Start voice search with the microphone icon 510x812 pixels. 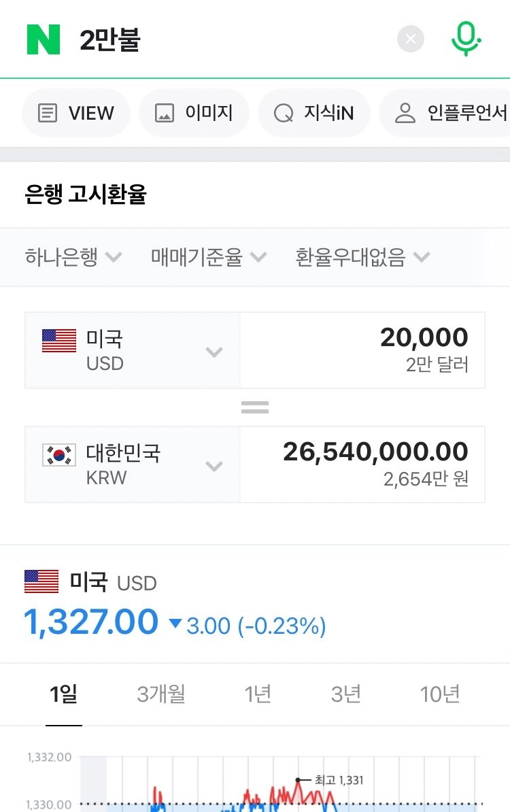(466, 39)
